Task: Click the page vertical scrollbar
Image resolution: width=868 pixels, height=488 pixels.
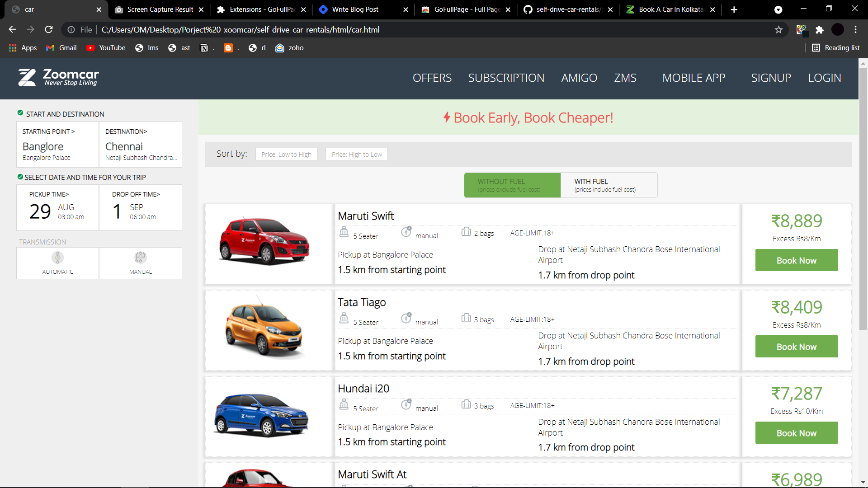Action: click(863, 199)
